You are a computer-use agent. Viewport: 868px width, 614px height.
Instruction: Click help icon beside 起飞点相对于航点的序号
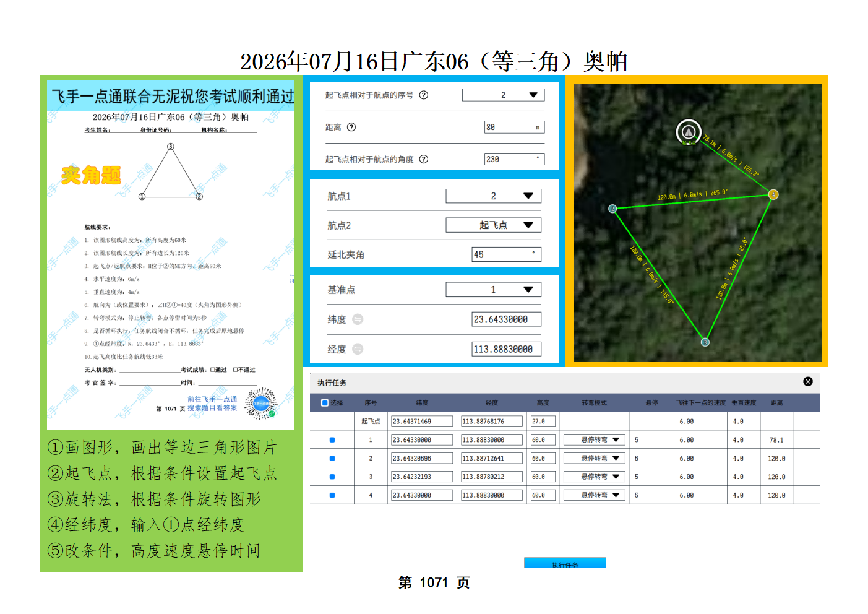pyautogui.click(x=424, y=95)
